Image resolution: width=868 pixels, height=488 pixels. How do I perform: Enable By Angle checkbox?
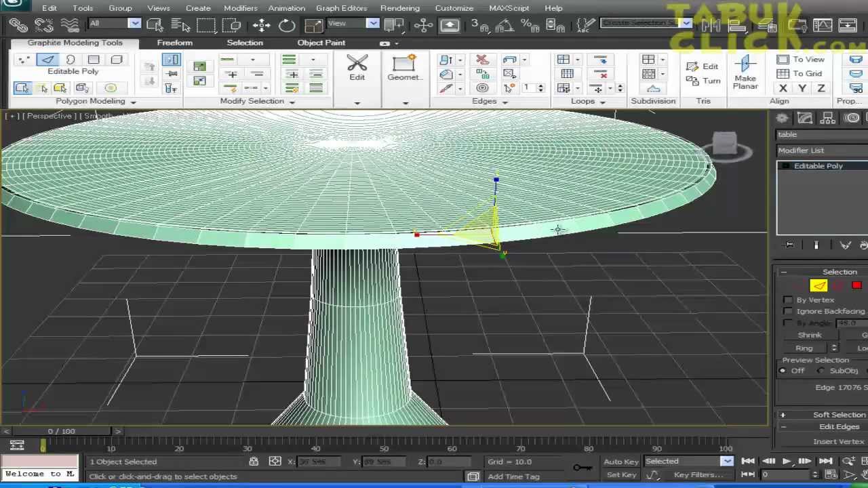[788, 323]
